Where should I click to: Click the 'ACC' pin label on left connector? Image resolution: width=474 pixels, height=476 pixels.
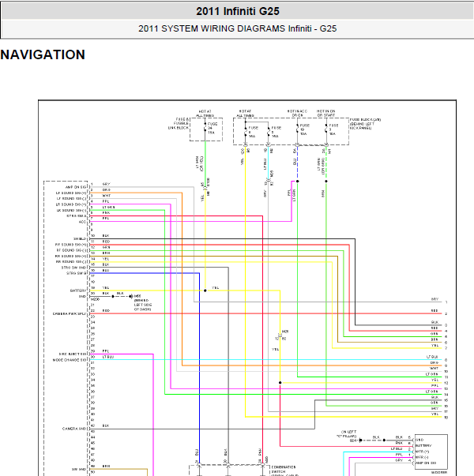coord(83,222)
